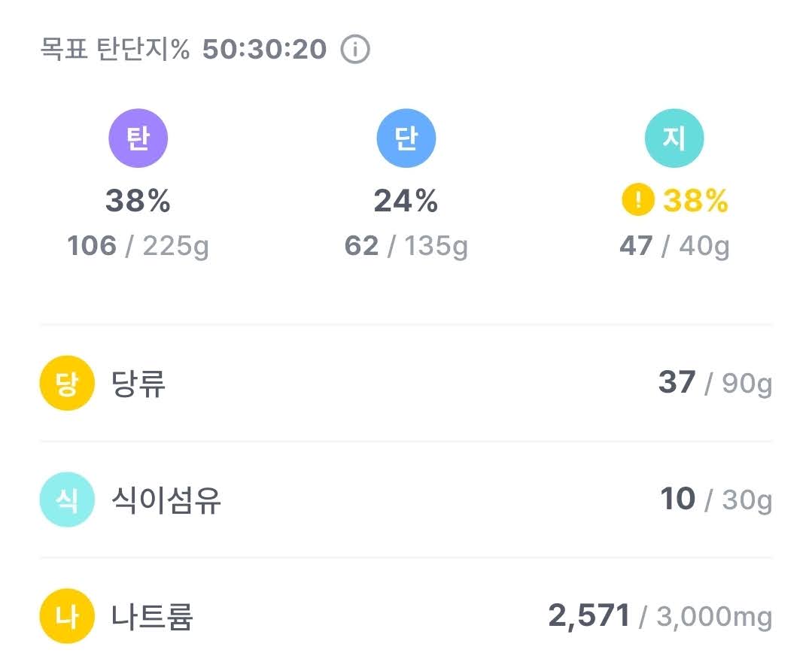Tap the yellow 나 sodium icon
The height and width of the screenshot is (668, 812).
pos(67,616)
